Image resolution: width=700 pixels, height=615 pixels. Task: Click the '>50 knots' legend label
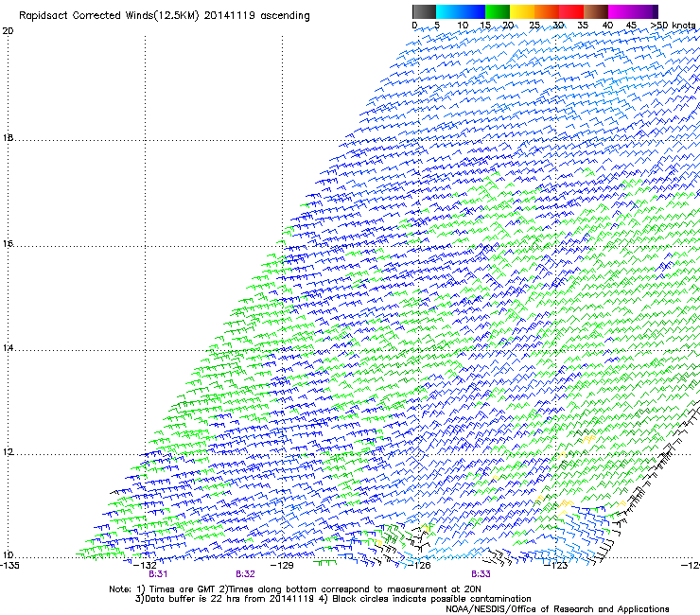pyautogui.click(x=673, y=25)
